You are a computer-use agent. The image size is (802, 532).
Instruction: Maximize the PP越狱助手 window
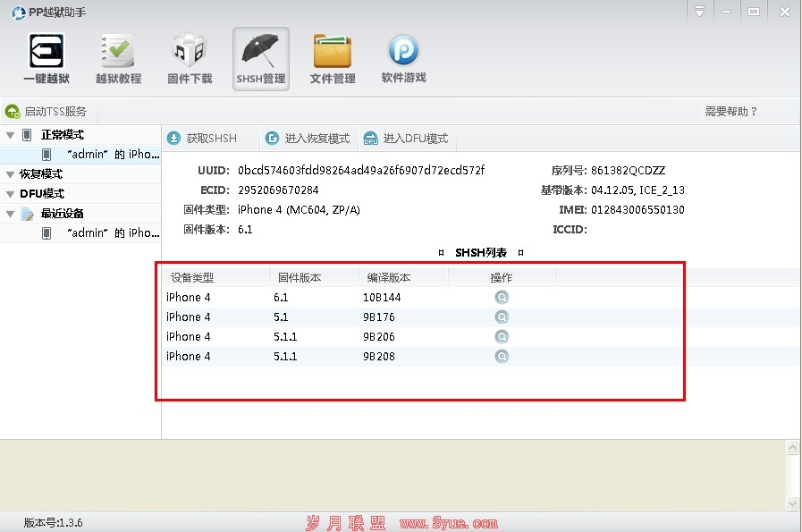pos(754,12)
